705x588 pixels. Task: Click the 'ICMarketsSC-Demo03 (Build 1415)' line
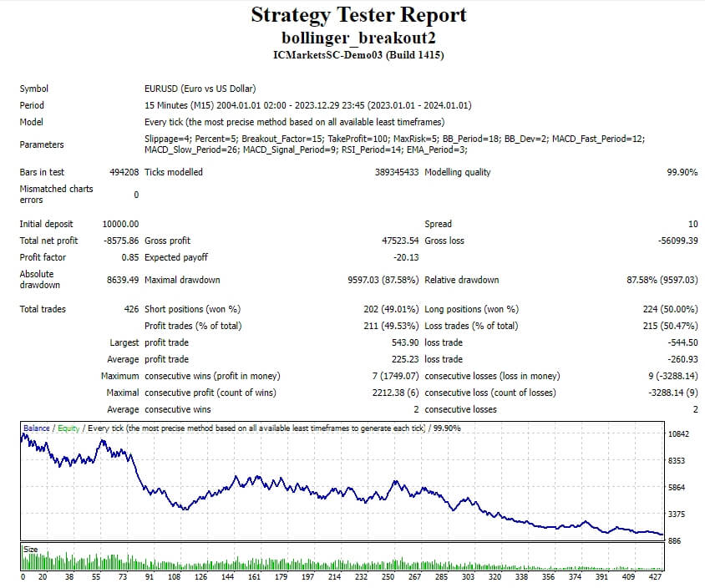click(358, 55)
